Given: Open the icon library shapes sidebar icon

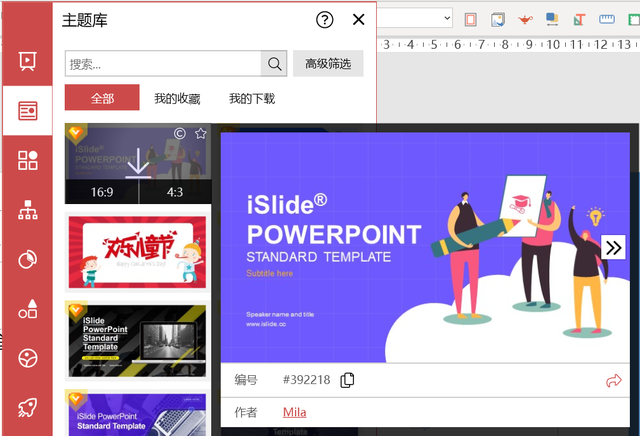Looking at the screenshot, I should coord(28,309).
